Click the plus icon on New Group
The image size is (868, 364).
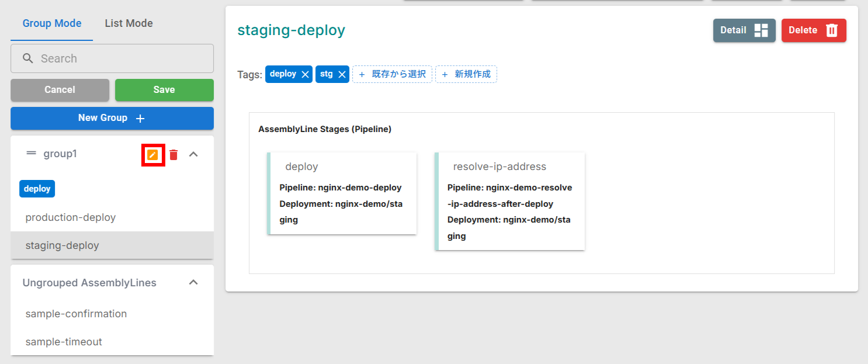[140, 118]
